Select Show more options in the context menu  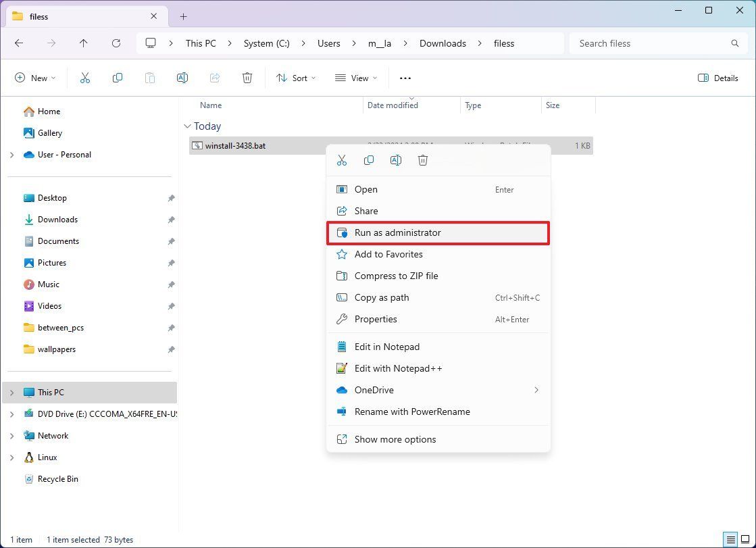(395, 439)
